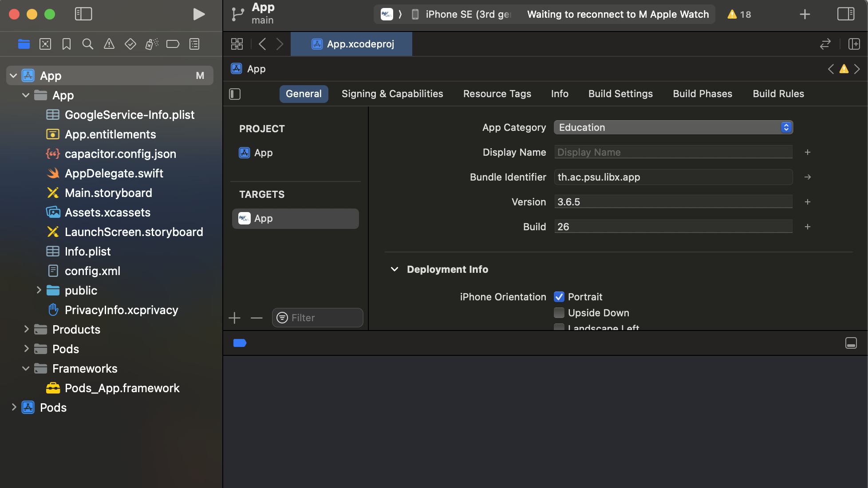Open Signing & Capabilities tab
Screen dimensions: 868x488
click(392, 94)
